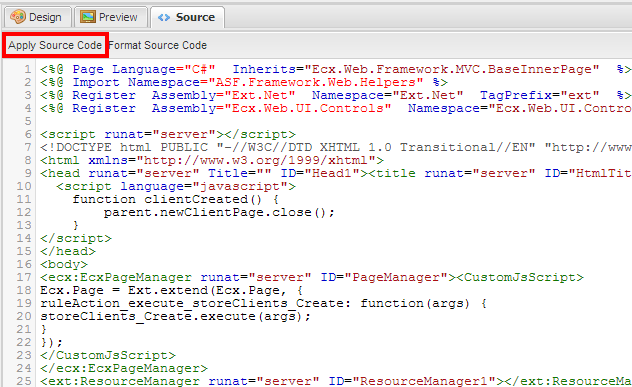Image resolution: width=632 pixels, height=387 pixels.
Task: Click Apply Source Code button
Action: coord(55,45)
